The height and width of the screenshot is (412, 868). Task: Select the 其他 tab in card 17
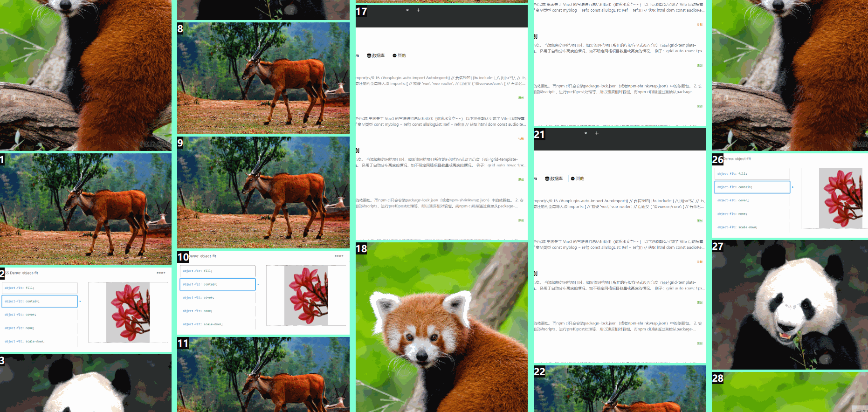(400, 55)
